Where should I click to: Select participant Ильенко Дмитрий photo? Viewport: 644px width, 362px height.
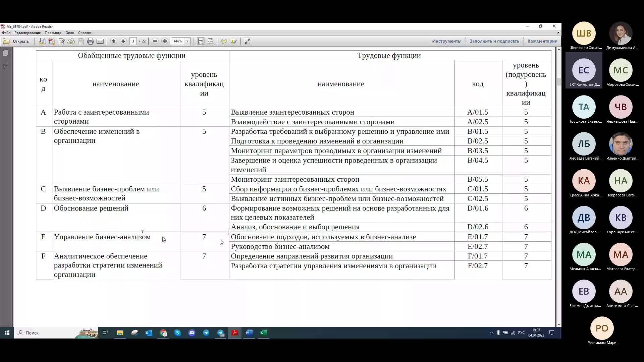tap(621, 144)
